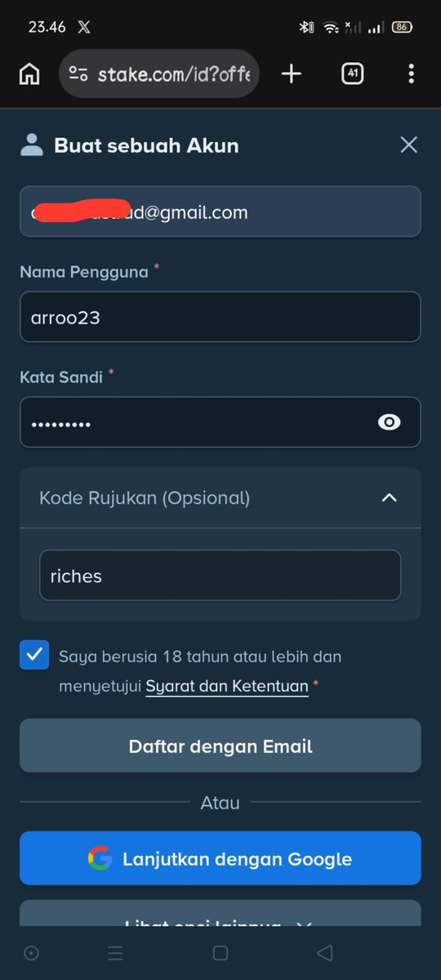This screenshot has width=441, height=980.
Task: Tap the Android home square button
Action: click(x=220, y=952)
